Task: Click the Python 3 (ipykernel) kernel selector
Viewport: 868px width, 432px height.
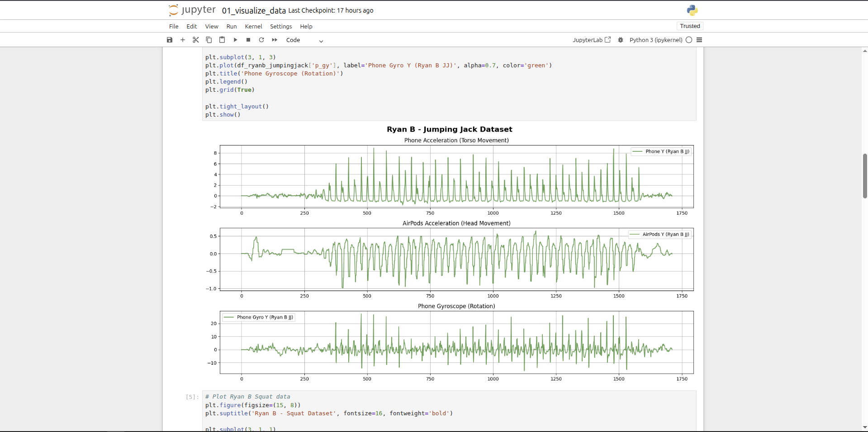Action: click(655, 40)
